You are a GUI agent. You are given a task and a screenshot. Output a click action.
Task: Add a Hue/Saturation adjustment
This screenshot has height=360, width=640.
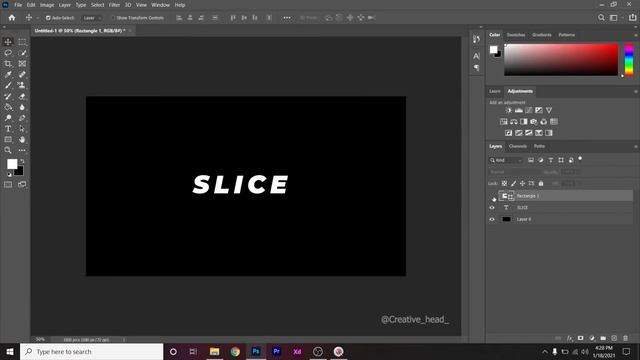click(504, 122)
